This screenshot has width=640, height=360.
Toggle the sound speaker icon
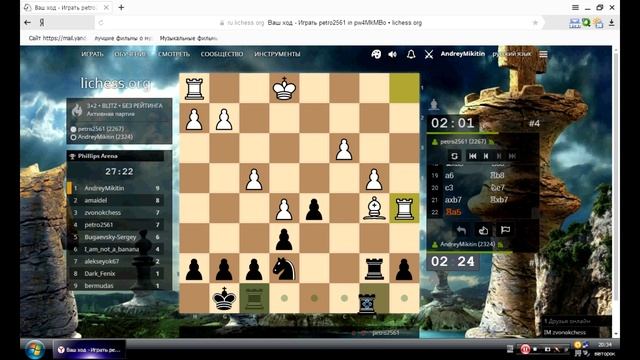pyautogui.click(x=393, y=54)
